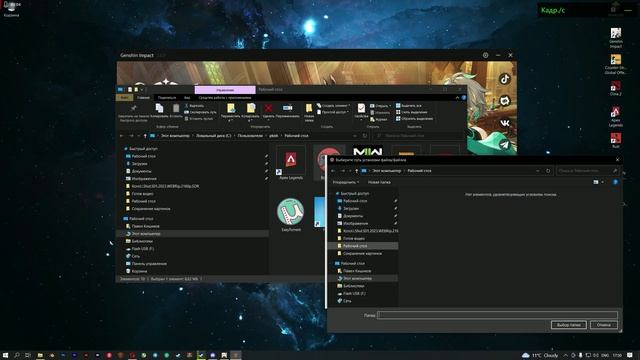The width and height of the screenshot is (640, 360).
Task: Select Control Panel (Панель управления) in Explorer sidebar
Action: (149, 264)
